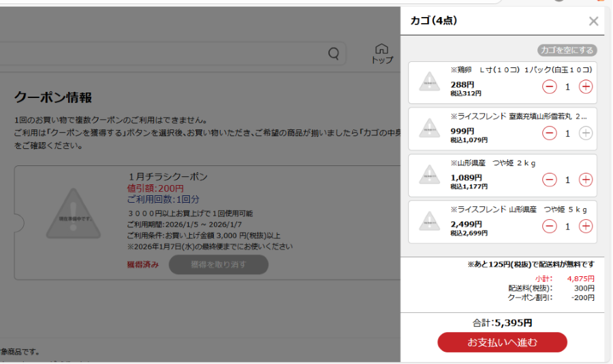Open 鶏卵 L寸 product thumbnail
The height and width of the screenshot is (364, 613).
pos(429,82)
